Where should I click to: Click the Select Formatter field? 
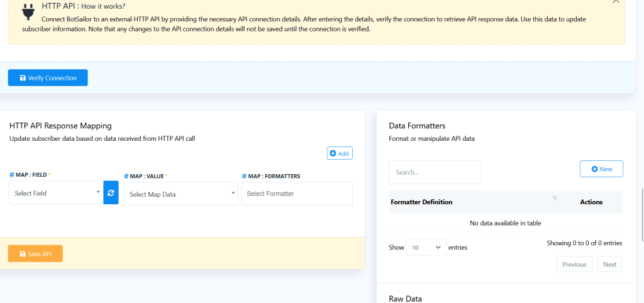click(297, 194)
